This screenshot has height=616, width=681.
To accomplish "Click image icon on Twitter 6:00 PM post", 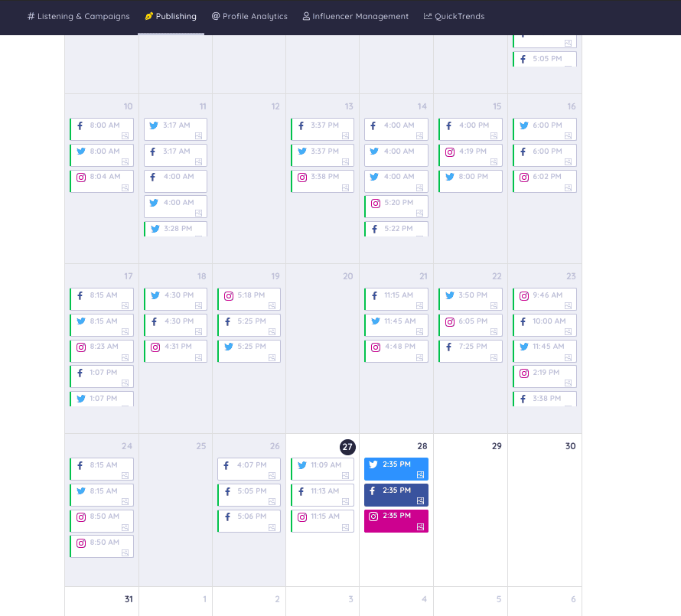I will pos(568,135).
